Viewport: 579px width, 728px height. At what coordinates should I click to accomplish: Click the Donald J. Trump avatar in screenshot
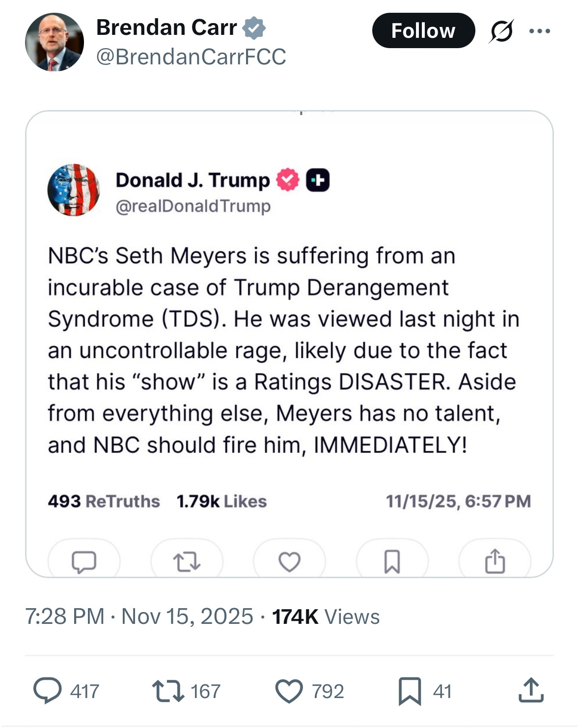(74, 190)
